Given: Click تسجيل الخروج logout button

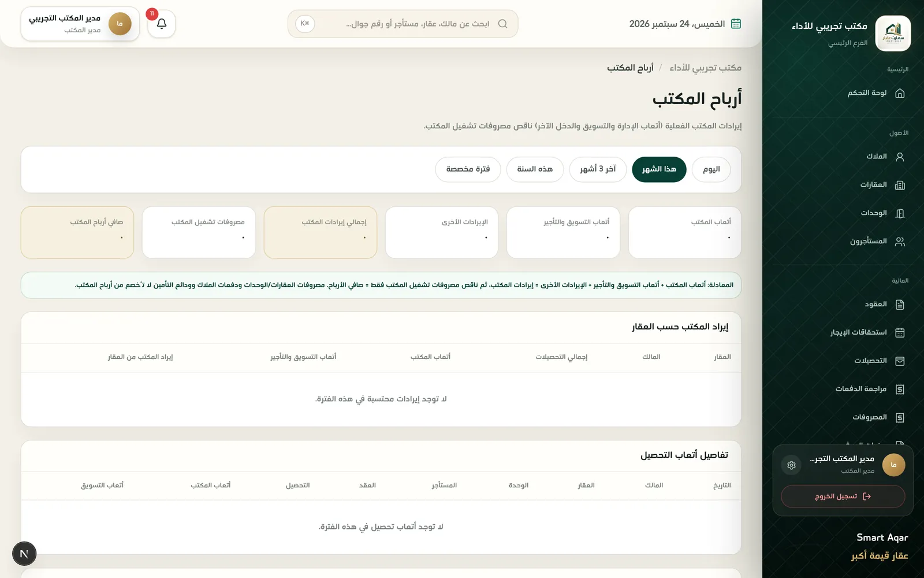Looking at the screenshot, I should tap(843, 497).
